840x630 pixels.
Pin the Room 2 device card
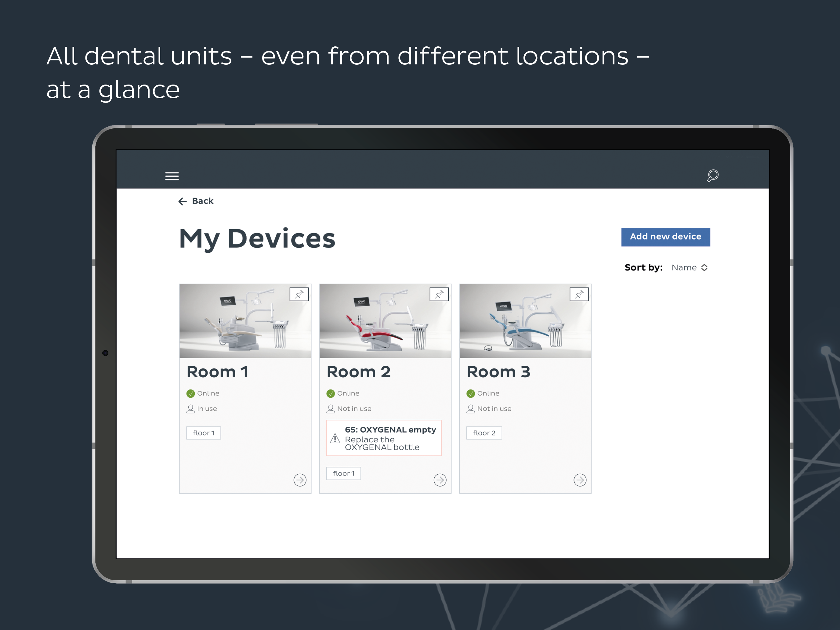[439, 294]
